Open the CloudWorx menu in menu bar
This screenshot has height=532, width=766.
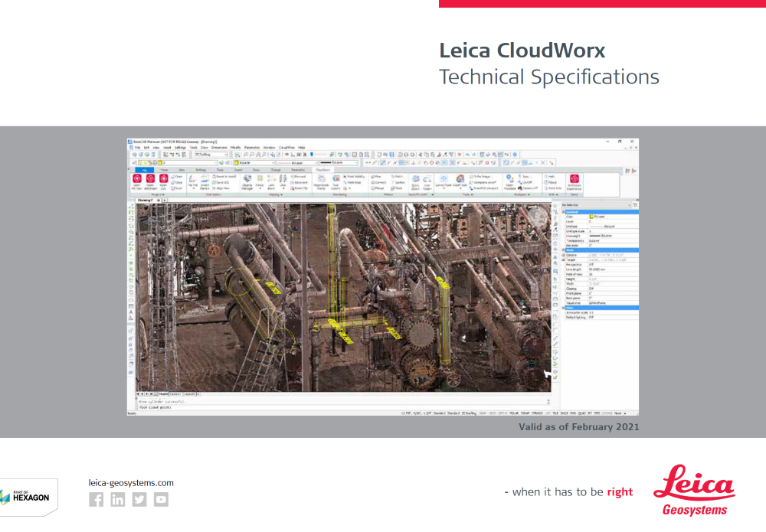tap(286, 148)
